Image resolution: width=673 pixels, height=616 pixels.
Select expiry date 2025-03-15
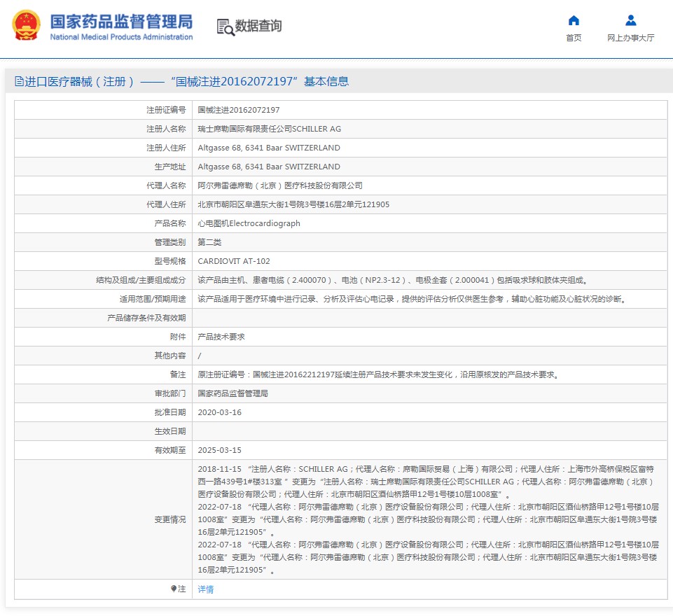[x=219, y=449]
